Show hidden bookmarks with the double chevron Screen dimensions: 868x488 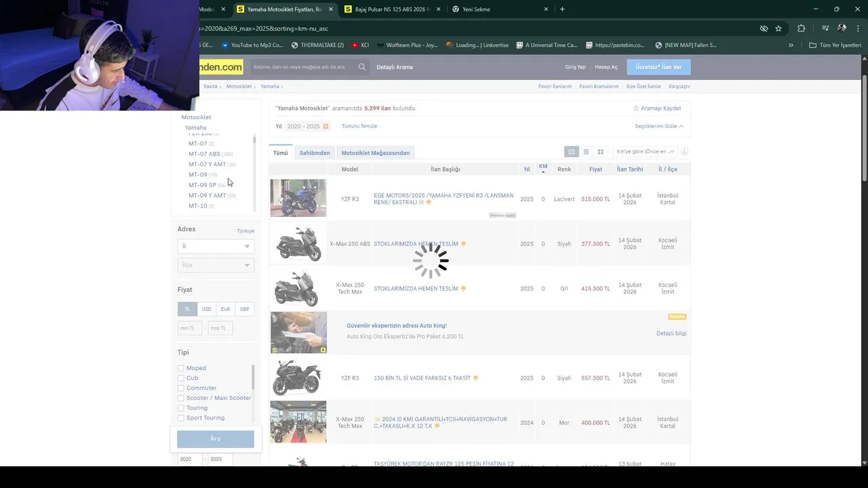pyautogui.click(x=791, y=45)
